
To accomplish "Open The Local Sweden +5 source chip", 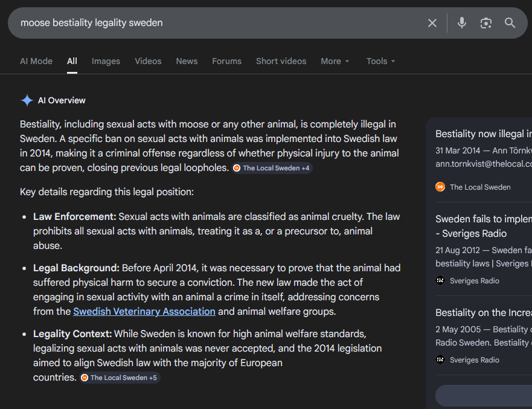I will (120, 378).
